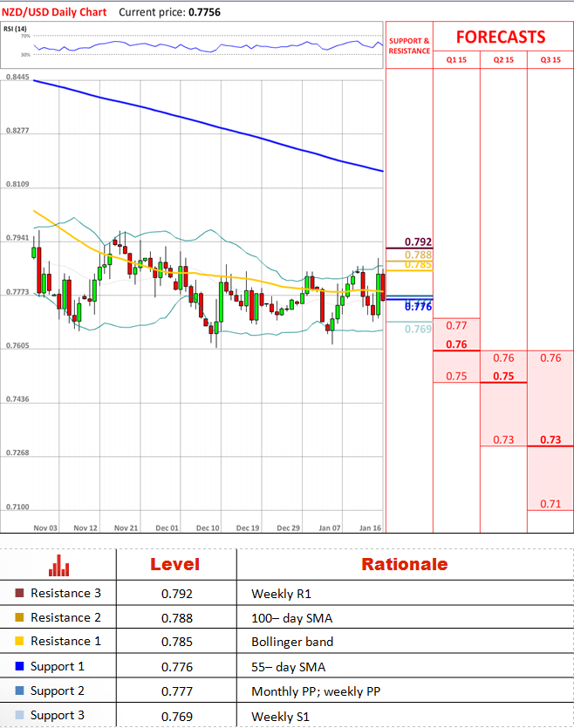Select the 'NZD/USD Daily Chart' title
Image resolution: width=574 pixels, height=728 pixels.
coord(54,12)
